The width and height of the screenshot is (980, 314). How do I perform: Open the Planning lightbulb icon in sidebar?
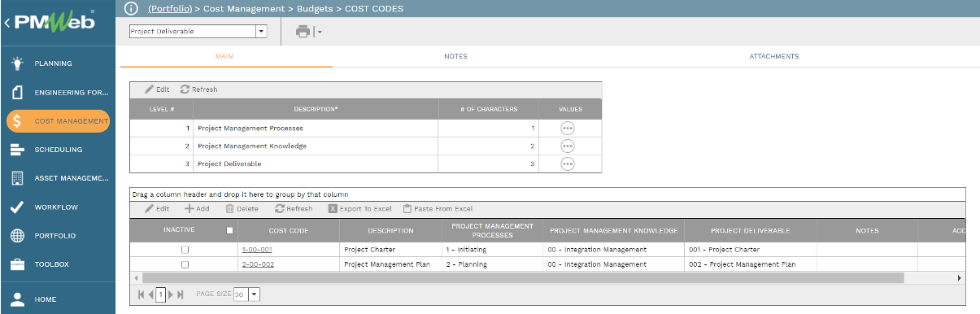click(x=17, y=63)
